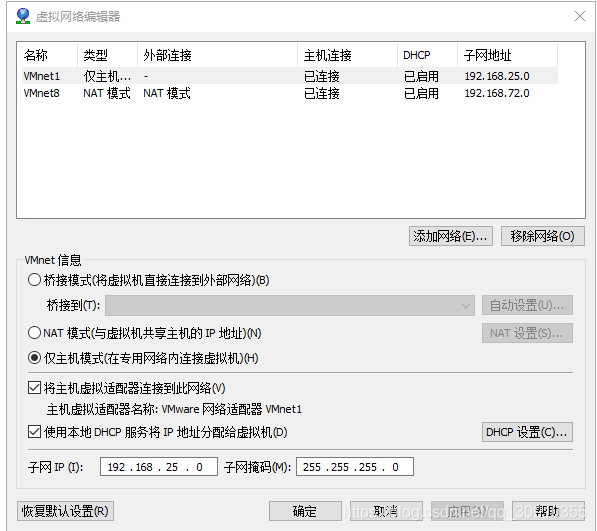Click the DHCP column header

(x=428, y=55)
